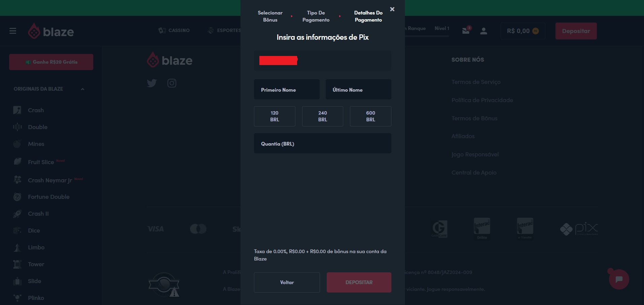Click the Crash II rocket icon
644x305 pixels.
17,214
